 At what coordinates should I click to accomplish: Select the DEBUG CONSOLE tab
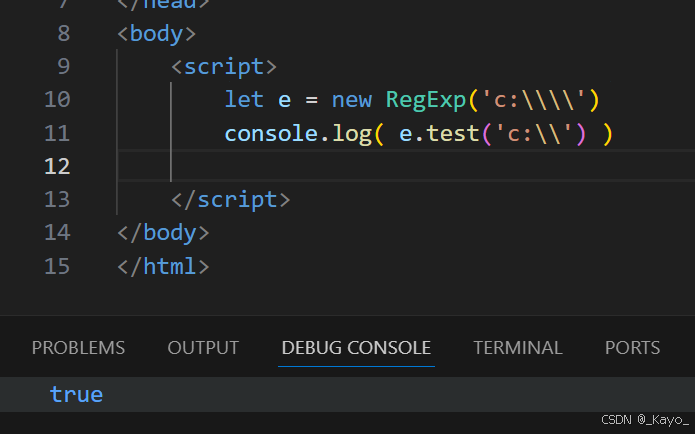click(x=356, y=348)
